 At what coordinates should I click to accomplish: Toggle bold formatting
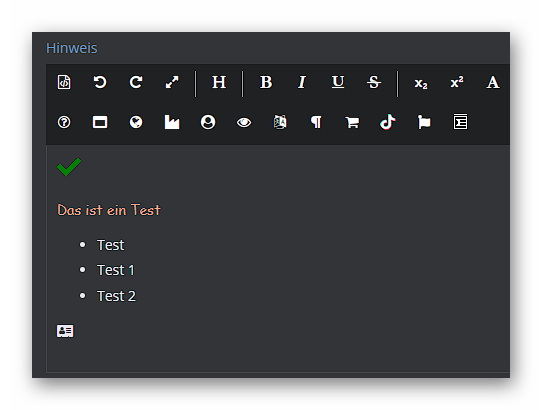pos(266,82)
